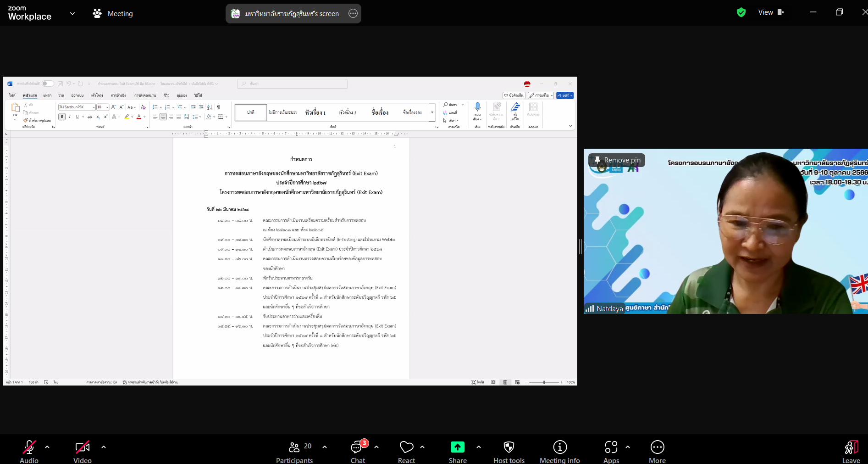This screenshot has height=464, width=868.
Task: Expand audio options arrow beside Audio
Action: coord(47,447)
